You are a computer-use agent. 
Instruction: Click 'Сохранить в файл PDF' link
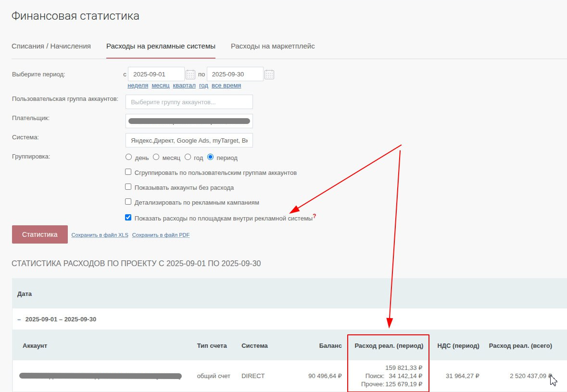(161, 235)
